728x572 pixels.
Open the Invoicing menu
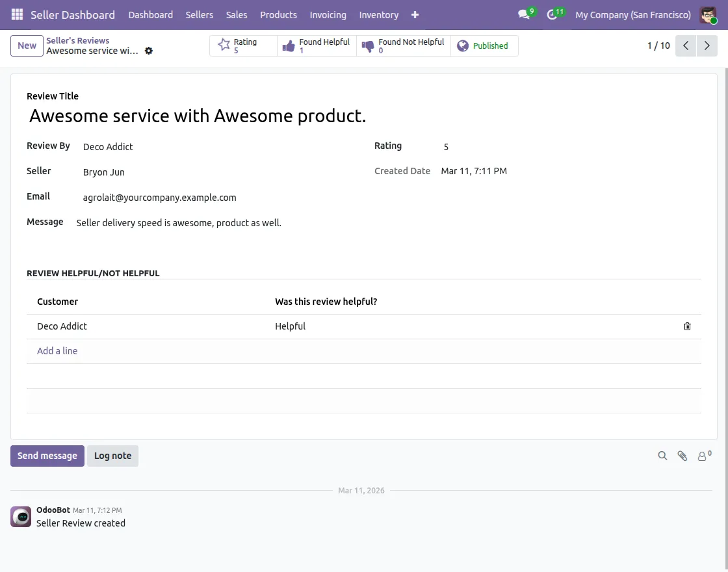pyautogui.click(x=328, y=14)
